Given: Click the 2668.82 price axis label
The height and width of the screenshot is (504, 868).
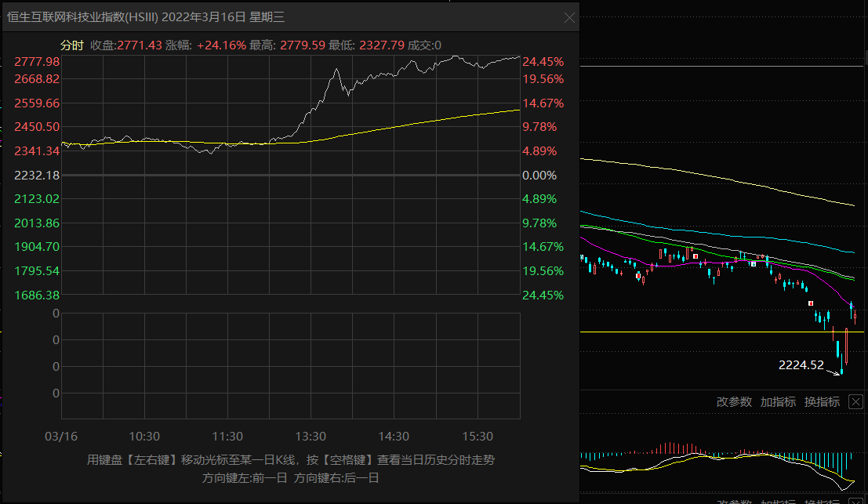Looking at the screenshot, I should [x=37, y=79].
